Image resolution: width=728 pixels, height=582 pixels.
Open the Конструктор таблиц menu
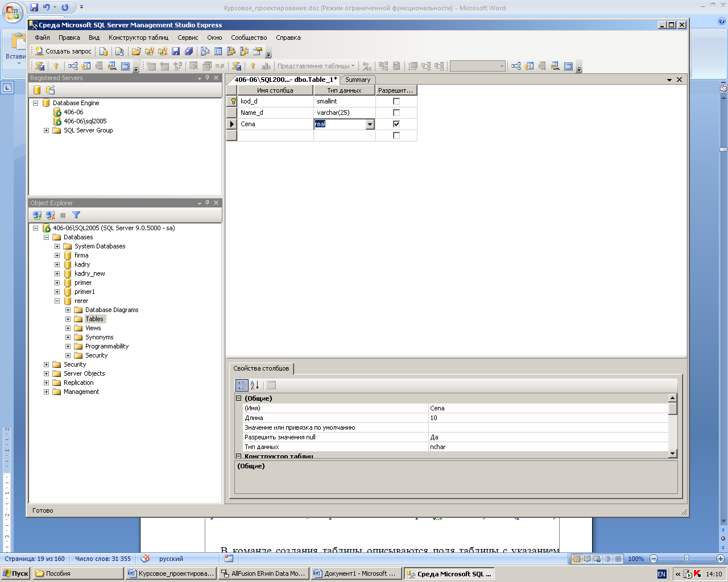[x=138, y=38]
